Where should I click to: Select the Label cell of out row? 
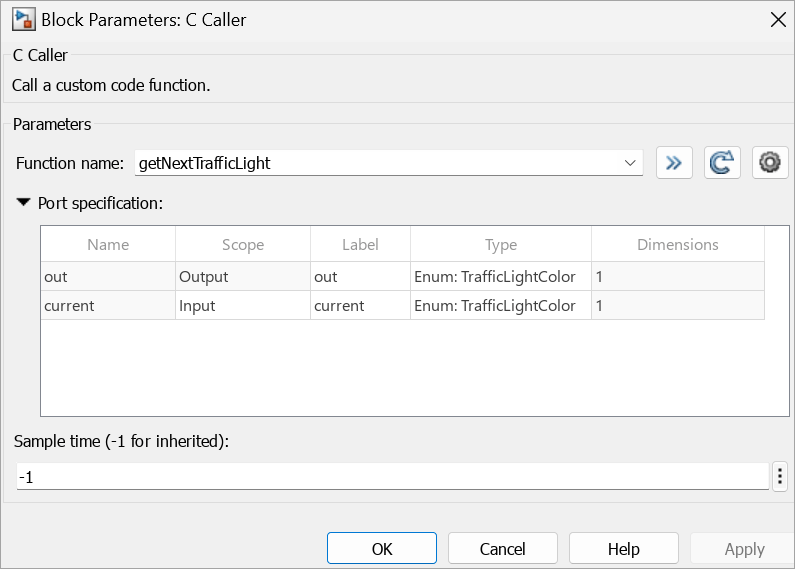point(360,277)
